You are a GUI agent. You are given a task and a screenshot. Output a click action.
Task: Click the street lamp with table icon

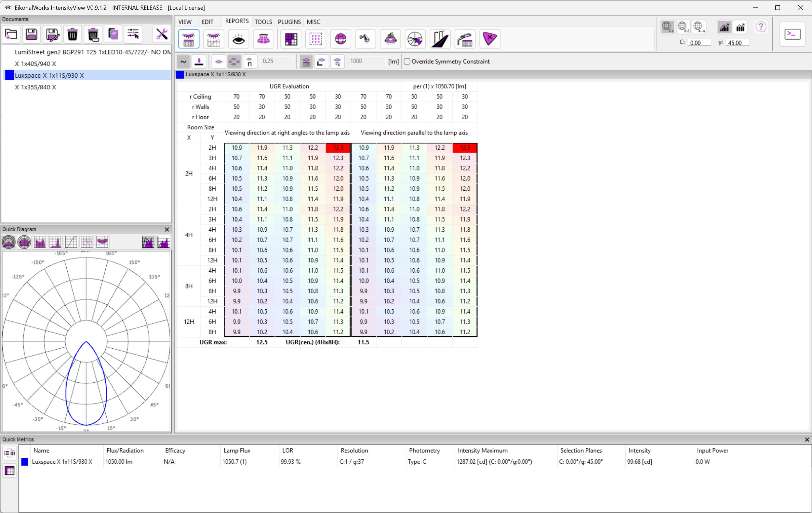(x=465, y=39)
